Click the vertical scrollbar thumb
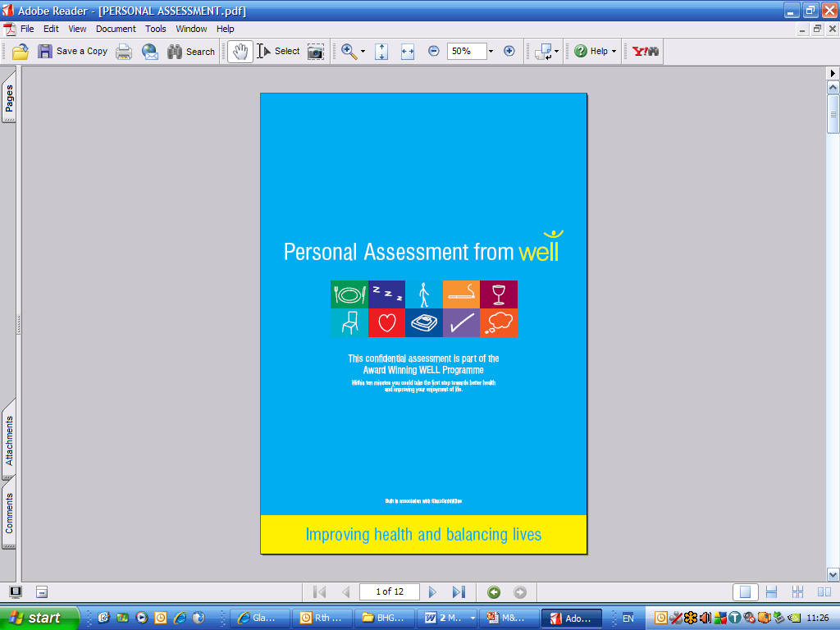Viewport: 840px width, 630px height. click(x=833, y=113)
